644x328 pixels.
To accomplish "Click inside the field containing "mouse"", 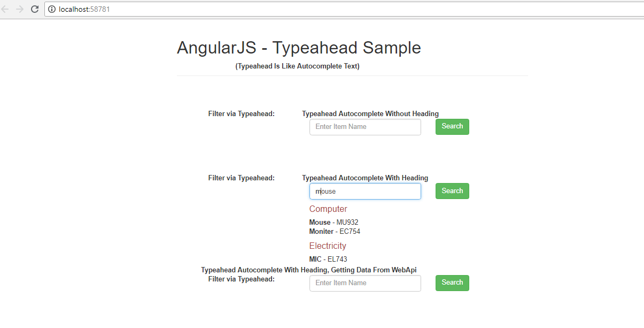I will pos(365,191).
